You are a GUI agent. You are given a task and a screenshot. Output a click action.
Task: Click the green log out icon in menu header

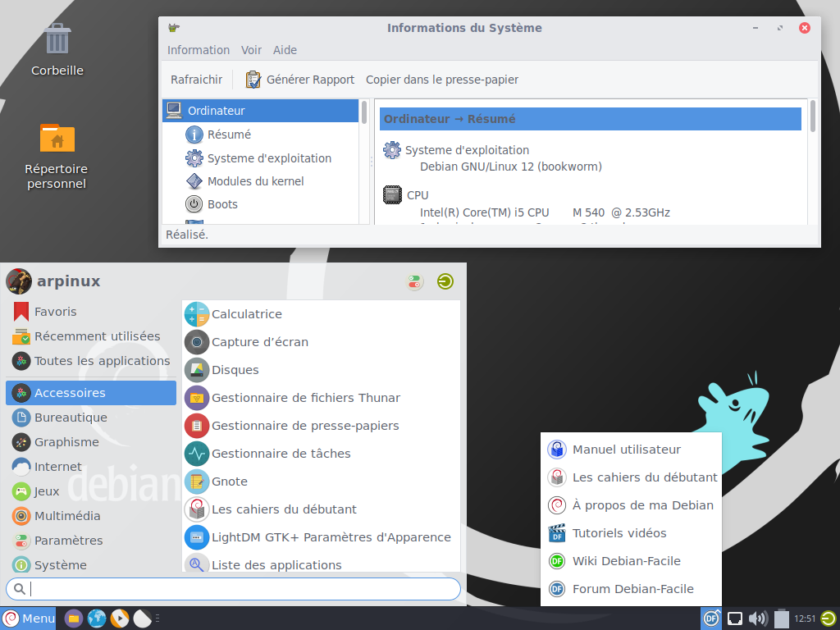tap(445, 281)
